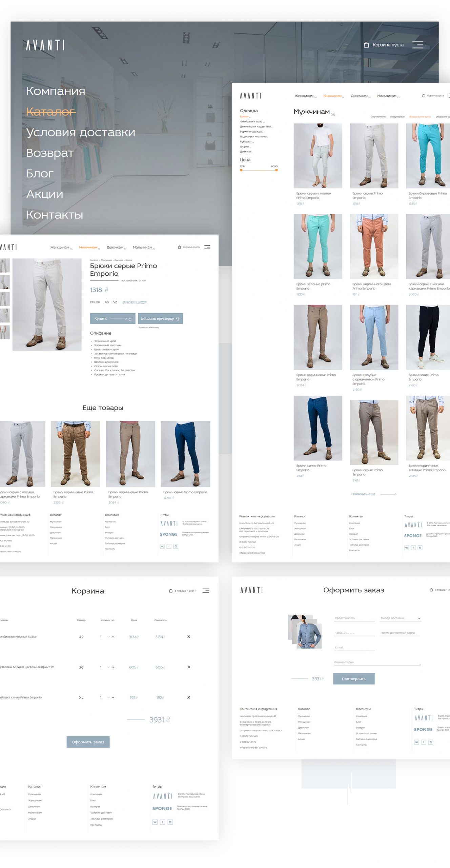Click the Комментарии text area

(377, 662)
